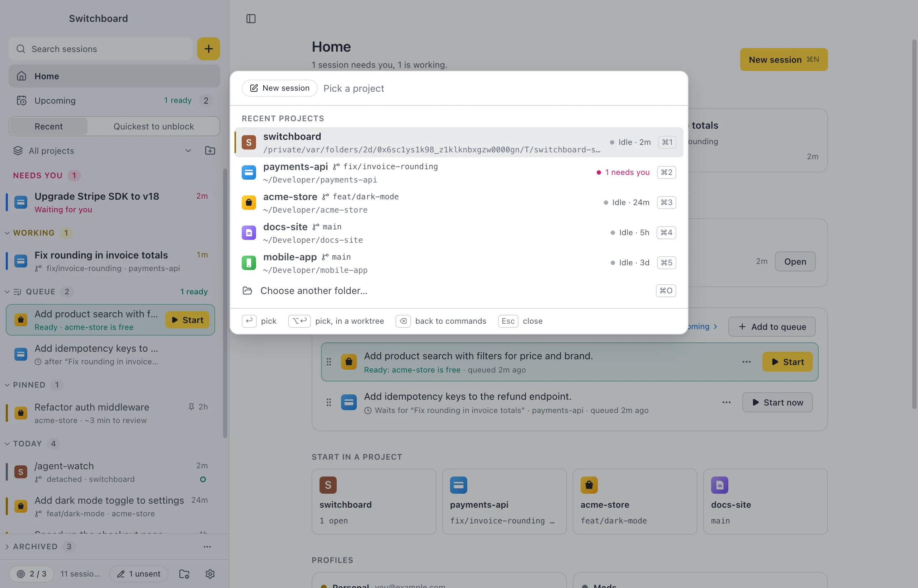Viewport: 918px width, 588px height.
Task: Choose another folder in project picker
Action: 459,290
